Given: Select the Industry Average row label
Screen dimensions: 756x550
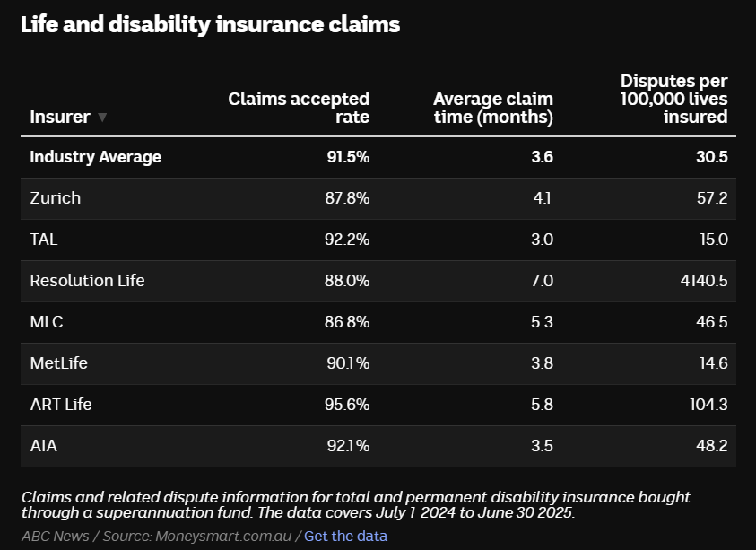Looking at the screenshot, I should (x=95, y=157).
